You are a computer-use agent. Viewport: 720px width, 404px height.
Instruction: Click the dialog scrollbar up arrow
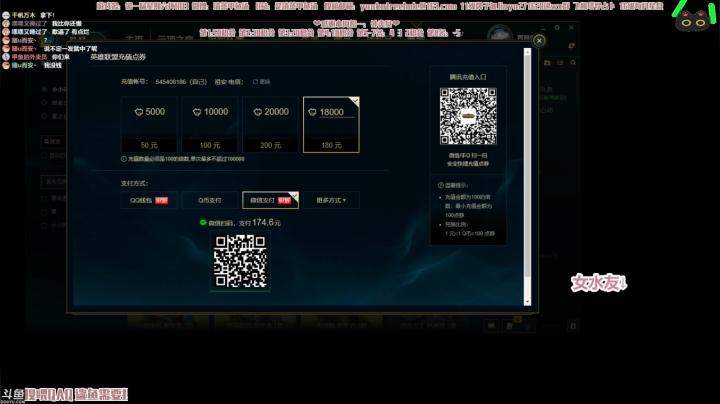click(527, 52)
